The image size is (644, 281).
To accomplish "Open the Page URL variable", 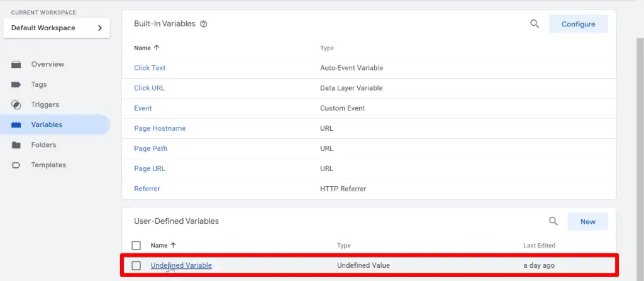I will point(150,168).
